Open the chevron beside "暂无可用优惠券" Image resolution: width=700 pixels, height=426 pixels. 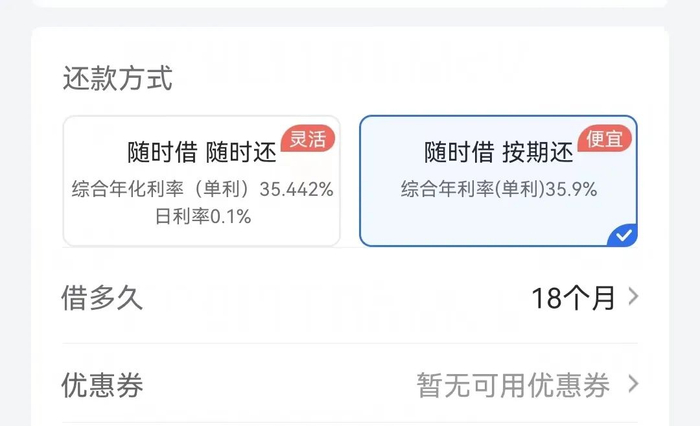coord(632,385)
